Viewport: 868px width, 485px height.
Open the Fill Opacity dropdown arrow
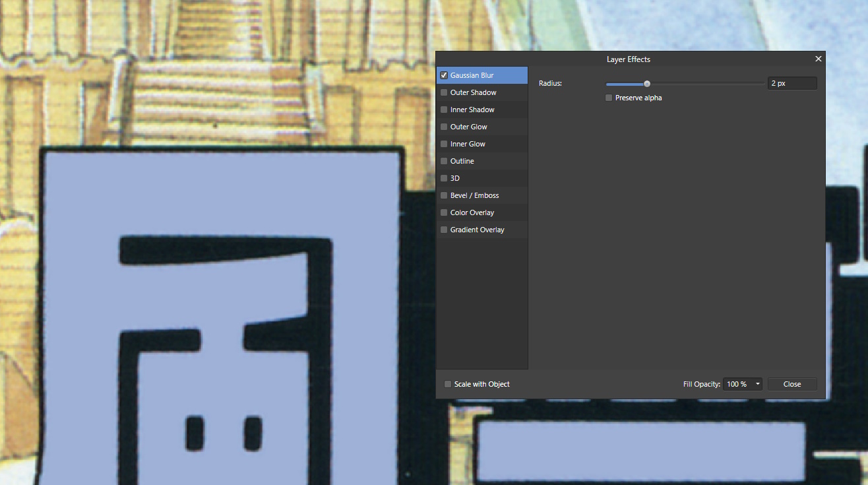point(757,384)
